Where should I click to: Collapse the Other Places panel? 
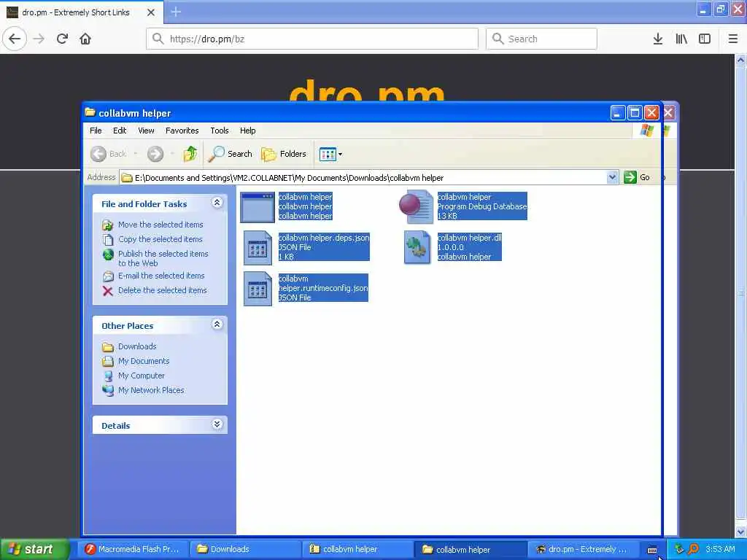click(217, 324)
